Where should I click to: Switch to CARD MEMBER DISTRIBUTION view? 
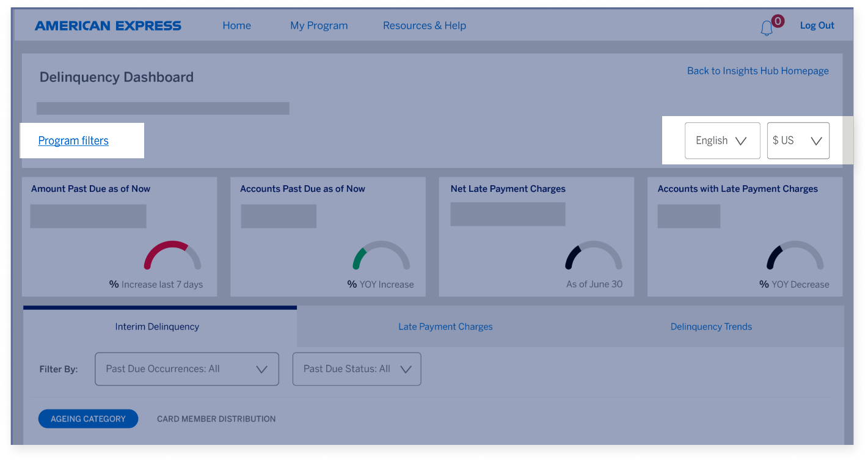click(216, 419)
